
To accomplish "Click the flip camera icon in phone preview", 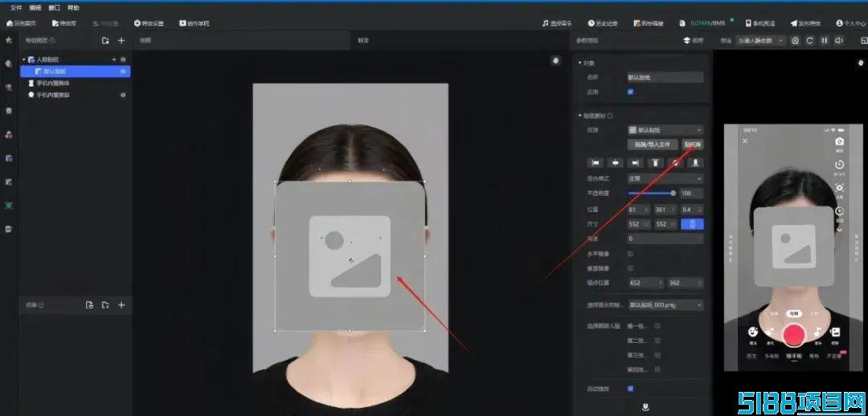I will [x=839, y=142].
